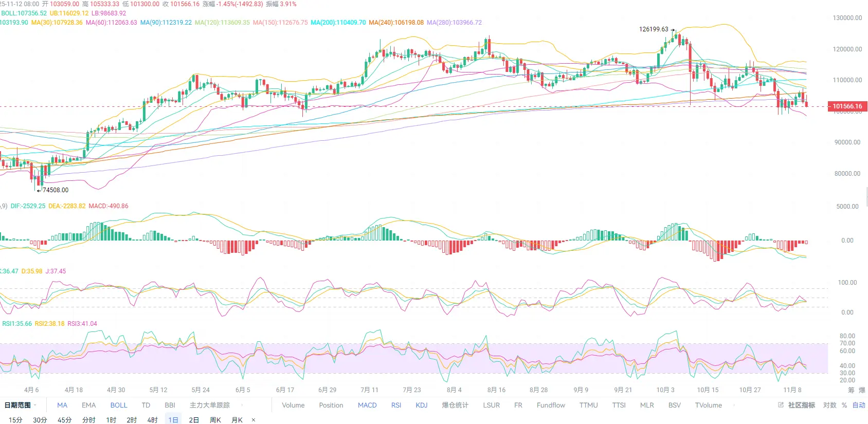The height and width of the screenshot is (424, 868).
Task: Enable the BSV indicator
Action: pyautogui.click(x=675, y=405)
